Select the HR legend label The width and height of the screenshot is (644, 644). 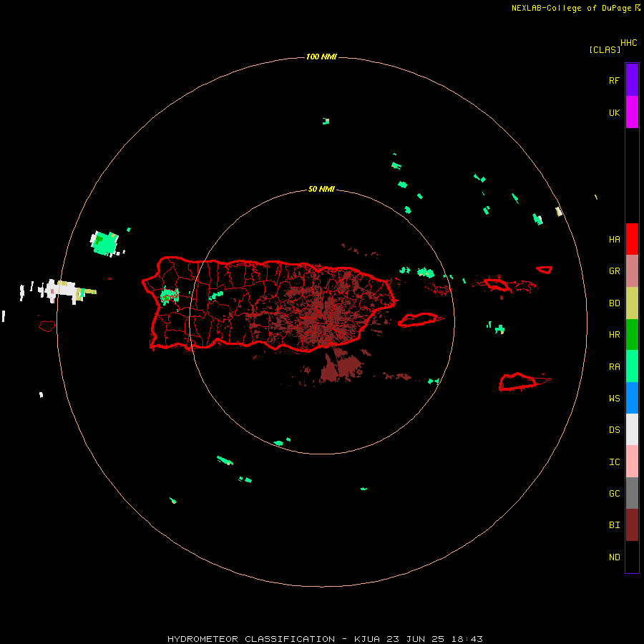tap(614, 335)
